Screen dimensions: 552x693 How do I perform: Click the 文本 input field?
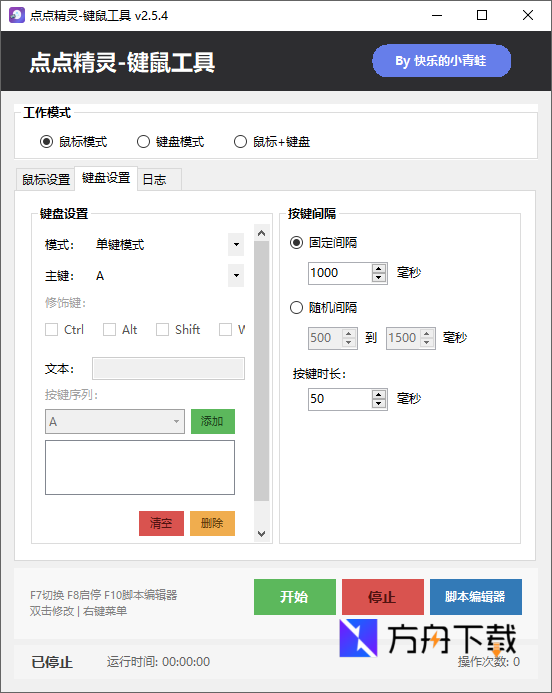(168, 369)
